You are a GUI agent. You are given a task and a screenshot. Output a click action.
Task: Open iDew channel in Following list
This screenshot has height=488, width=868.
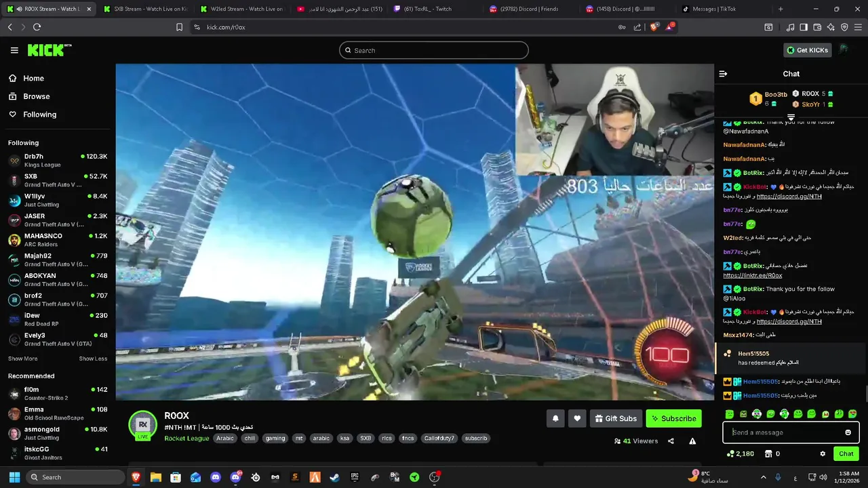pos(58,319)
